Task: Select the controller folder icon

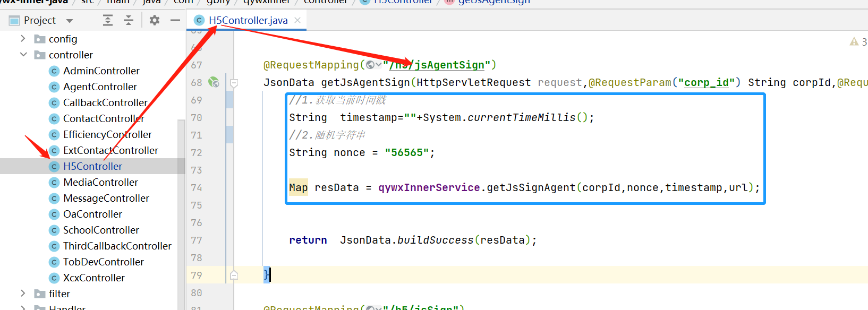Action: 40,55
